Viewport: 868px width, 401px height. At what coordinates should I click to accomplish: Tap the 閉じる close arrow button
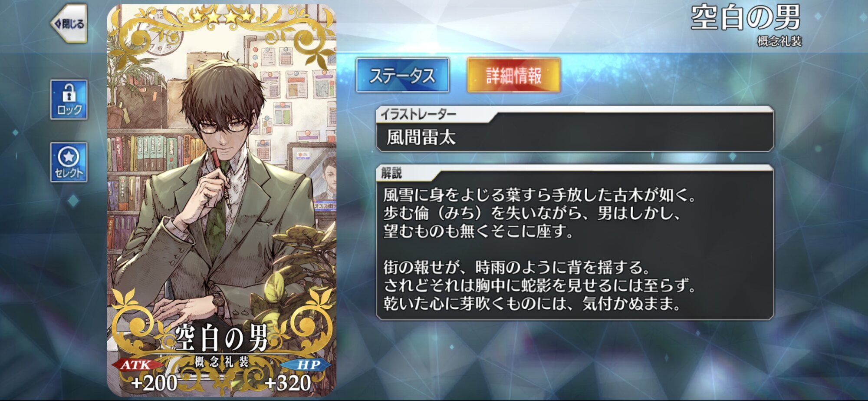(69, 24)
